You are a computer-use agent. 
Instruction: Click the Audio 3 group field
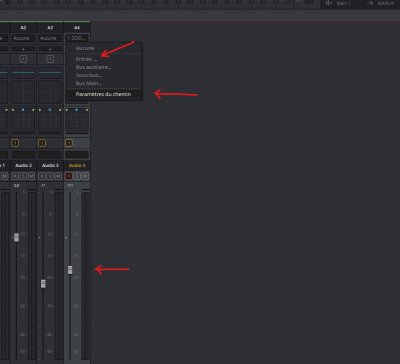click(50, 155)
